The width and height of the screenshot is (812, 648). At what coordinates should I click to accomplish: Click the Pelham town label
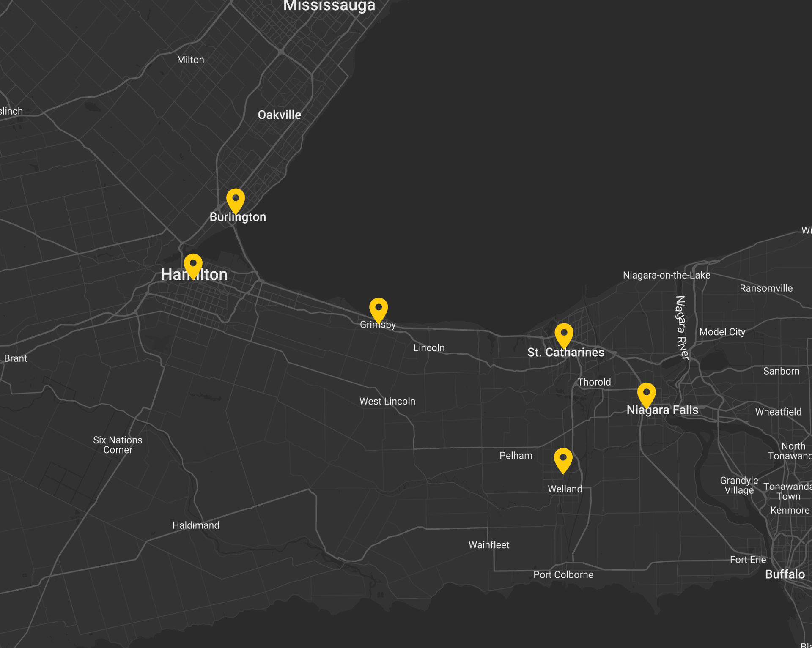coord(516,456)
